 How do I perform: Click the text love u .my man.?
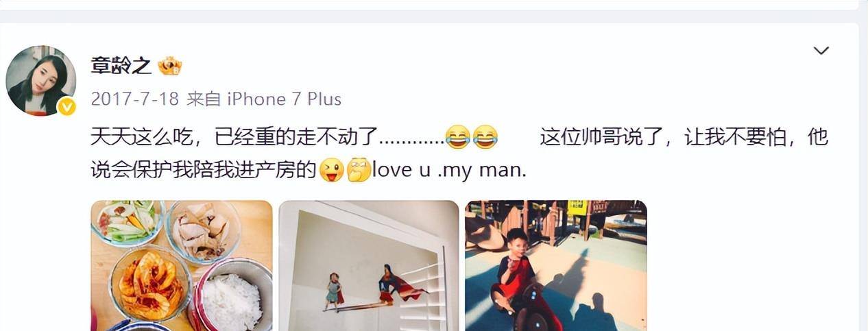[449, 170]
